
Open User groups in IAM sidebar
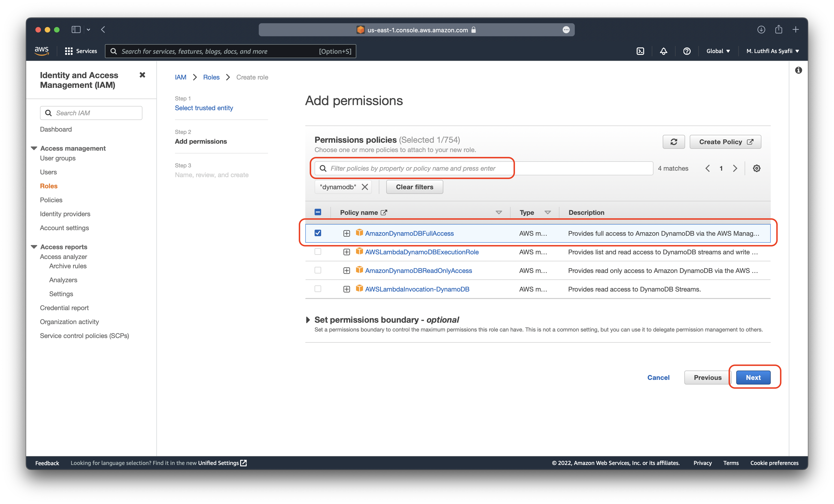tap(58, 158)
